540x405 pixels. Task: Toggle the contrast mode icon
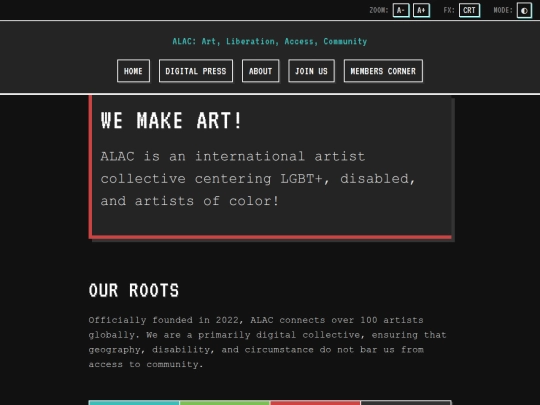point(524,10)
